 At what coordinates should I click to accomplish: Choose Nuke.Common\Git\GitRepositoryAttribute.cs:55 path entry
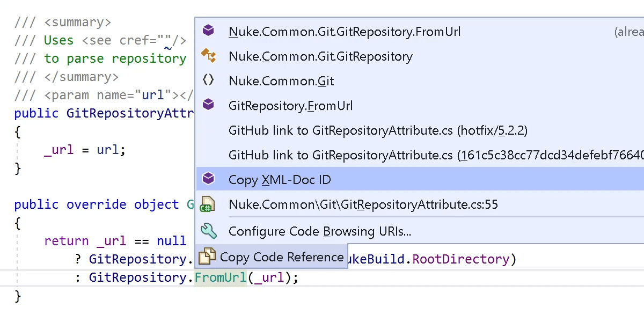point(420,204)
